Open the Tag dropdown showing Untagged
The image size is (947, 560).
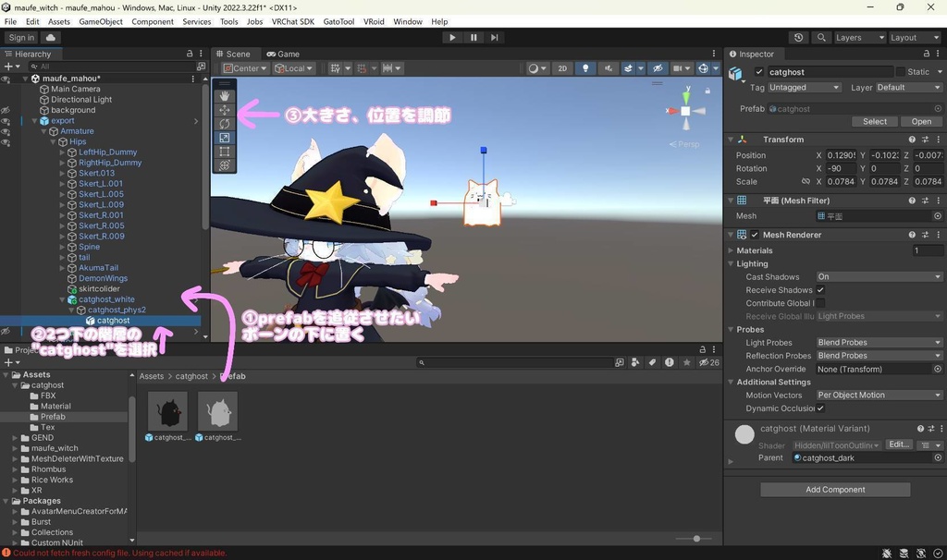pyautogui.click(x=803, y=87)
